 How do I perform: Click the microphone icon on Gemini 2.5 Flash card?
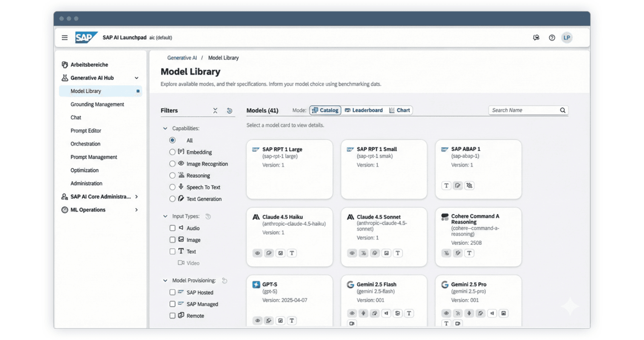coord(363,313)
